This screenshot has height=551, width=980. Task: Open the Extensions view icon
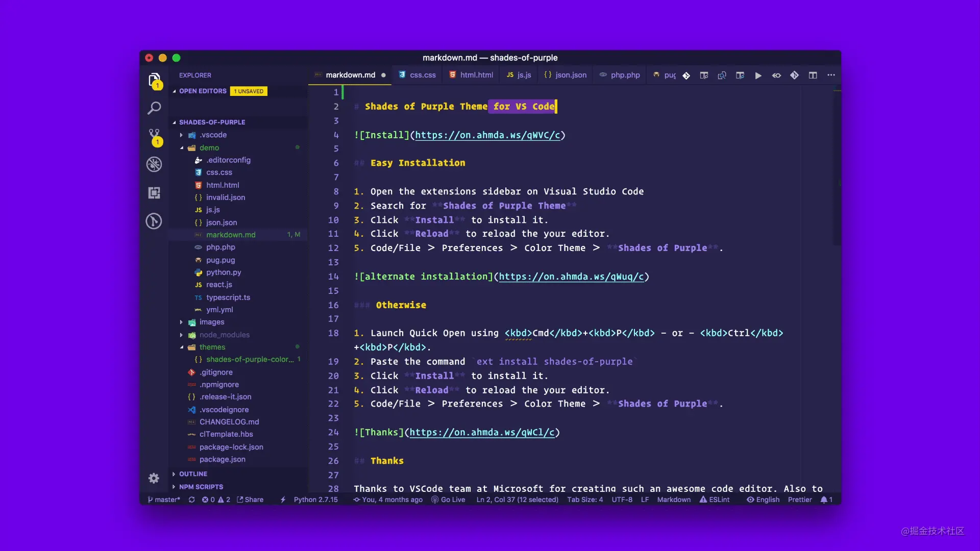154,192
